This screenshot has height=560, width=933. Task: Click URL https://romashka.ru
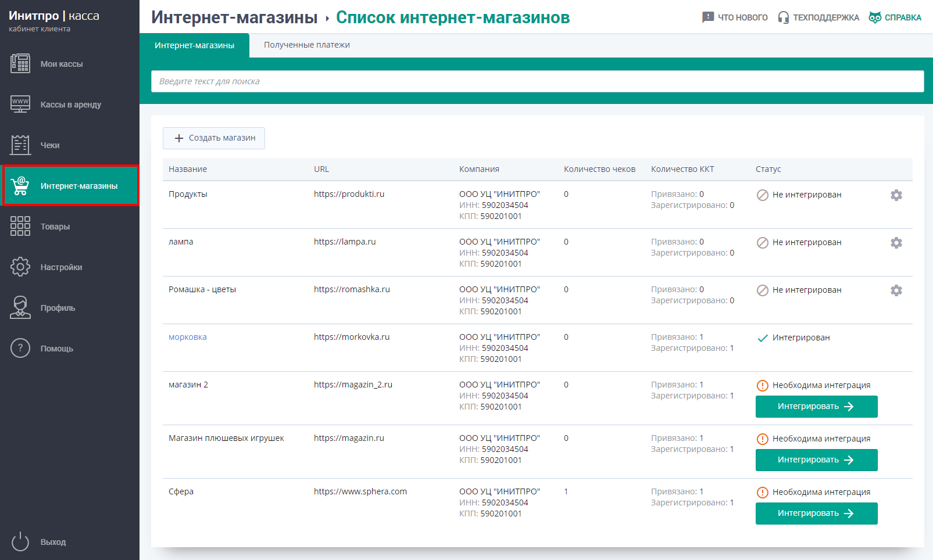click(352, 289)
